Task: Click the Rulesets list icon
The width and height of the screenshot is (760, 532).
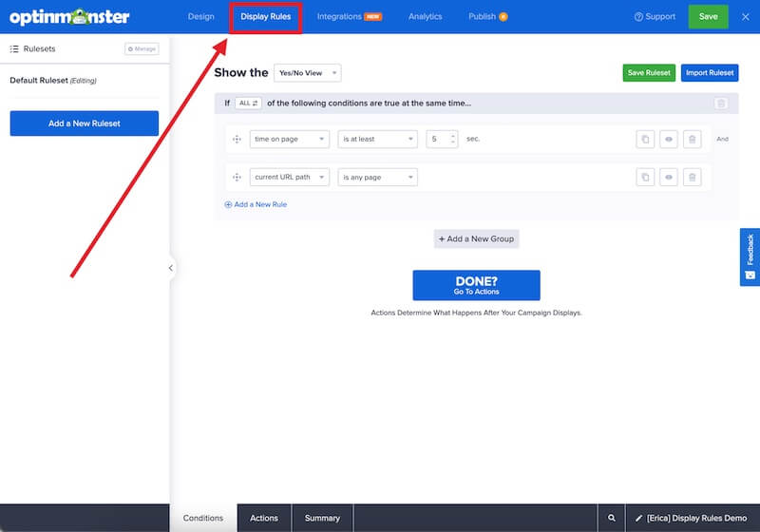Action: 14,49
